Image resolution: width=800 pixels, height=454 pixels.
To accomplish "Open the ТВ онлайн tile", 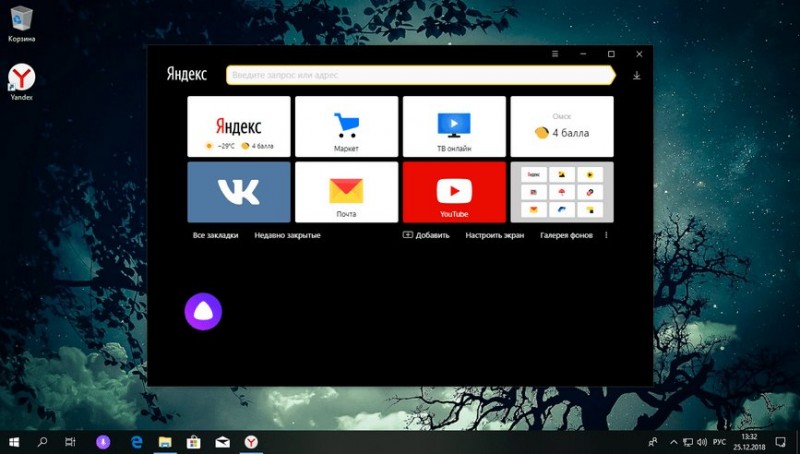I will tap(454, 127).
